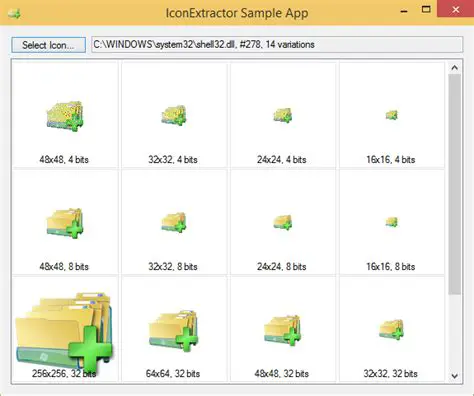Click the "16x16, 4 bits" label
Viewport: 474px width, 396px height.
coord(391,160)
